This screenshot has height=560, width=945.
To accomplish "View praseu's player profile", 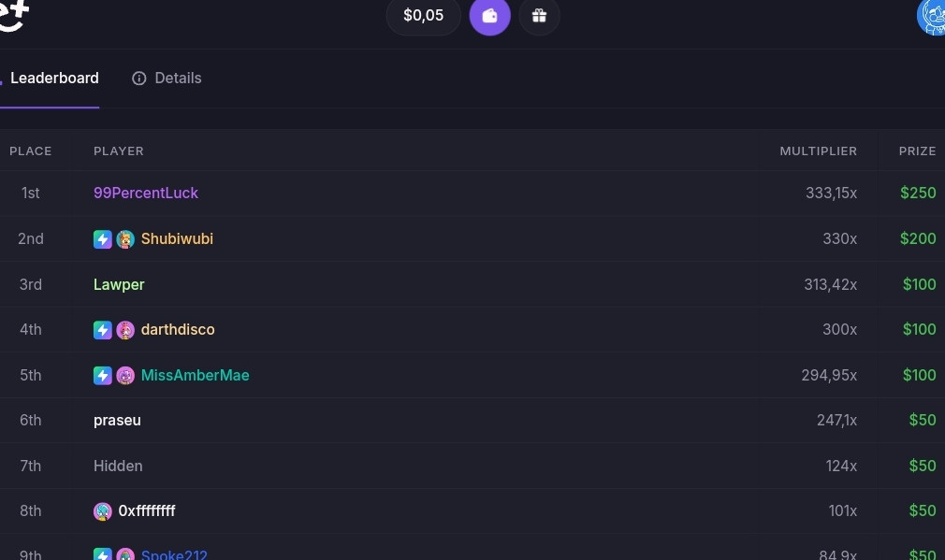I will (117, 421).
